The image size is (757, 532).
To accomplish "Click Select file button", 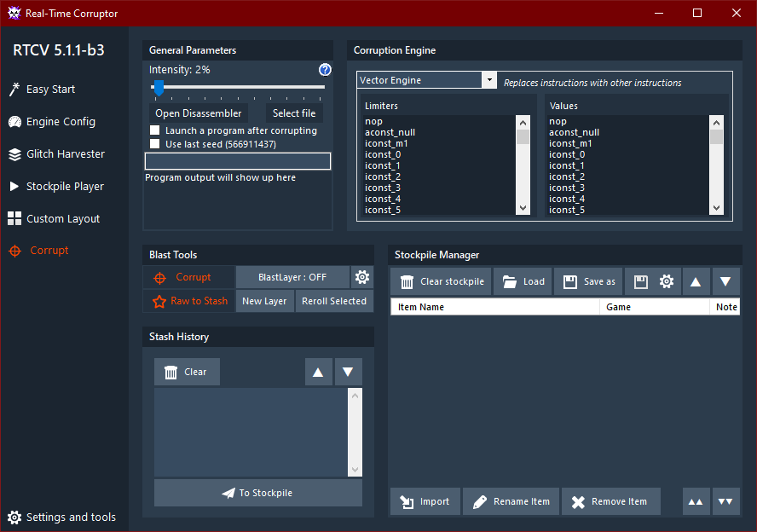I will pyautogui.click(x=294, y=113).
